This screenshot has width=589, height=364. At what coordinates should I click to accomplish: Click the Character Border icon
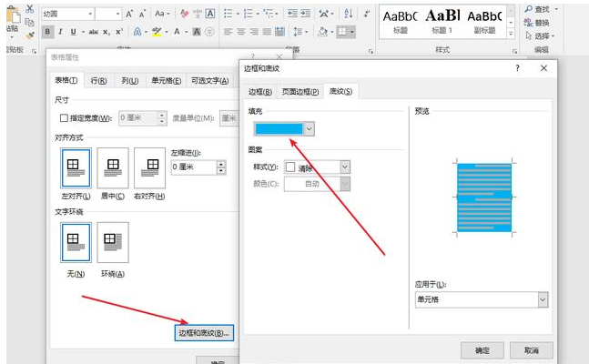210,14
